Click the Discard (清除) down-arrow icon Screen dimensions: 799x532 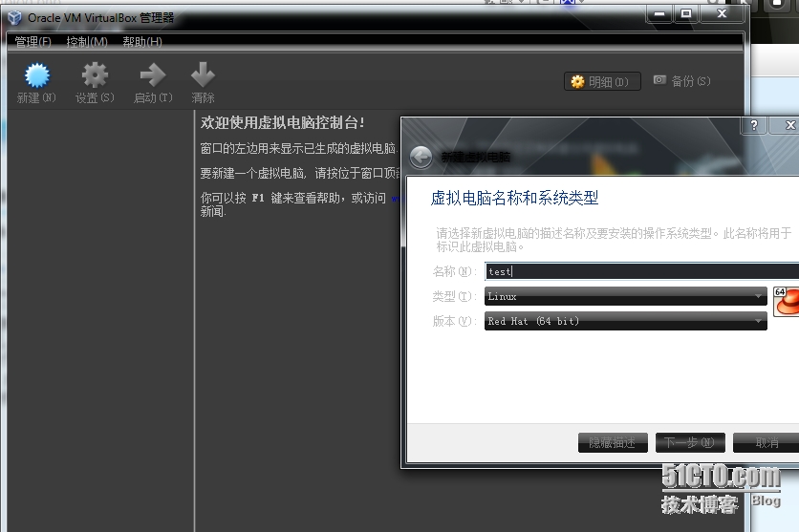point(203,74)
